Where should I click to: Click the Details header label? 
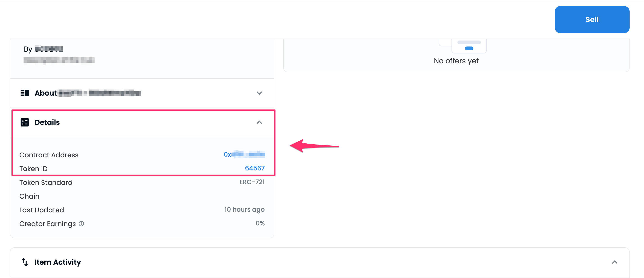(x=47, y=122)
